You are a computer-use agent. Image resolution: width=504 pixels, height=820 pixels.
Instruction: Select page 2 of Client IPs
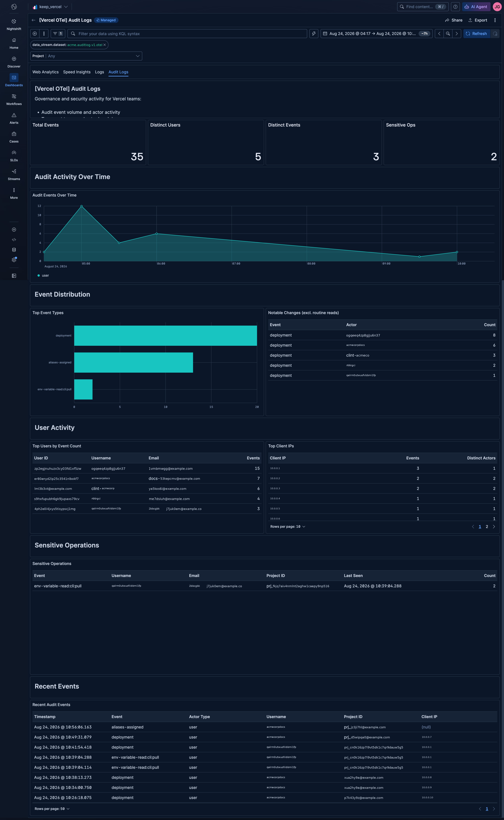tap(487, 526)
